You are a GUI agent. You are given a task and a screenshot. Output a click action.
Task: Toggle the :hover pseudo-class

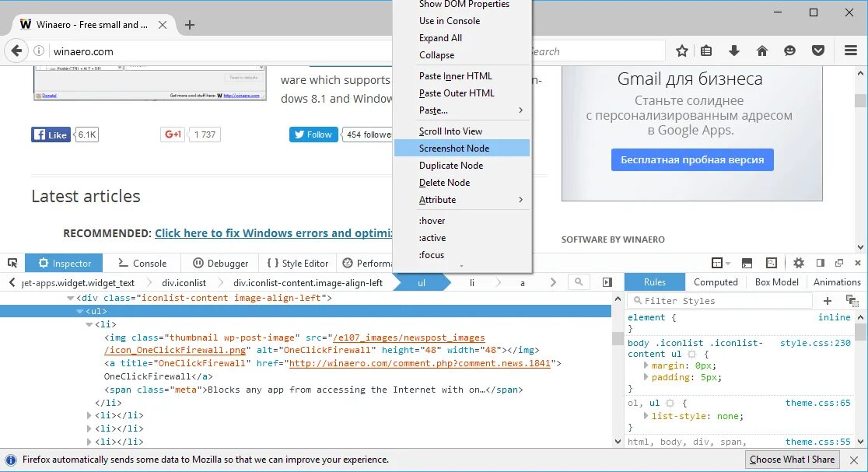462,221
